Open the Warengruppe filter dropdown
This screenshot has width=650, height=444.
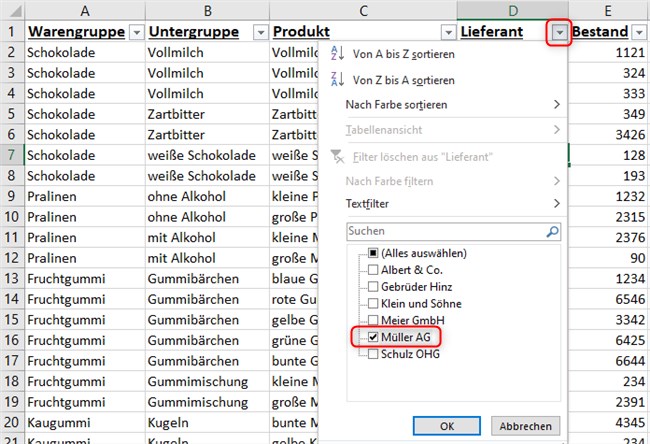point(136,32)
